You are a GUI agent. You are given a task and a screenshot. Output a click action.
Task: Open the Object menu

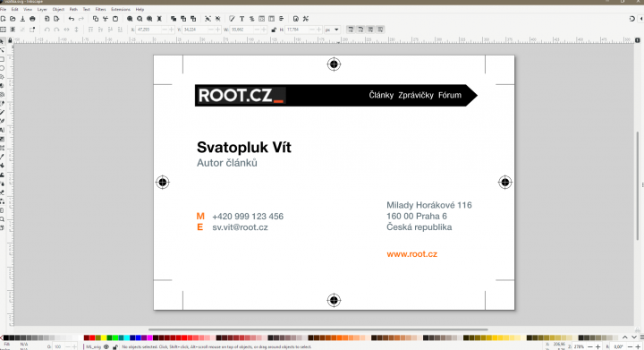tap(58, 9)
